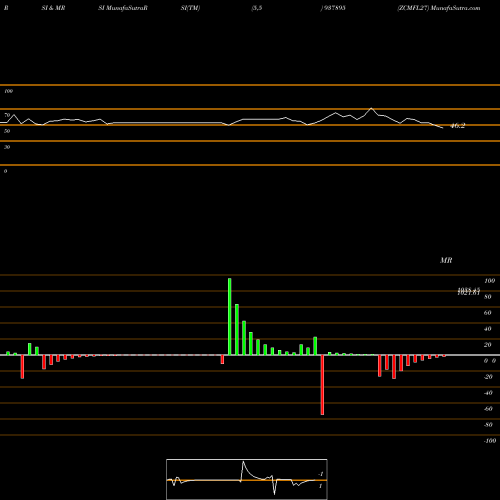Click the 80 label on MR right axis

pos(488,297)
